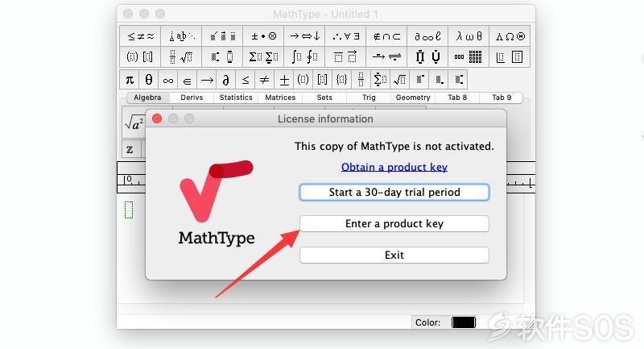
Task: Open the matrix templates palette
Action: (x=469, y=56)
